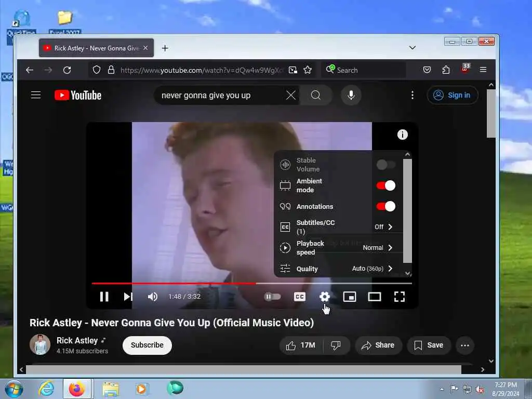Click the Playback speed label in the settings menu

(x=310, y=248)
